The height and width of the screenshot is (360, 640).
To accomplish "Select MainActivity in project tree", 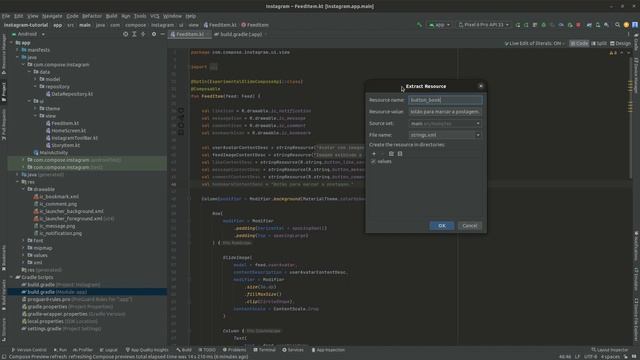I will [x=51, y=153].
